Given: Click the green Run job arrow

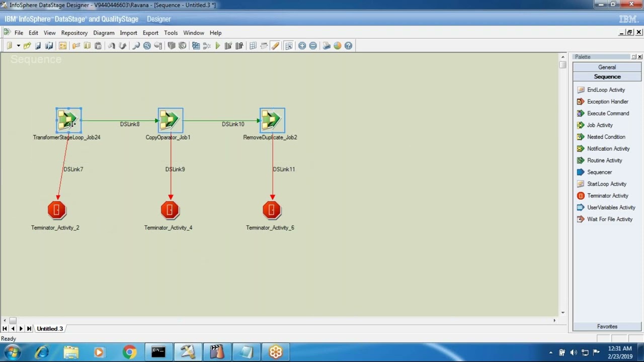Looking at the screenshot, I should [218, 46].
